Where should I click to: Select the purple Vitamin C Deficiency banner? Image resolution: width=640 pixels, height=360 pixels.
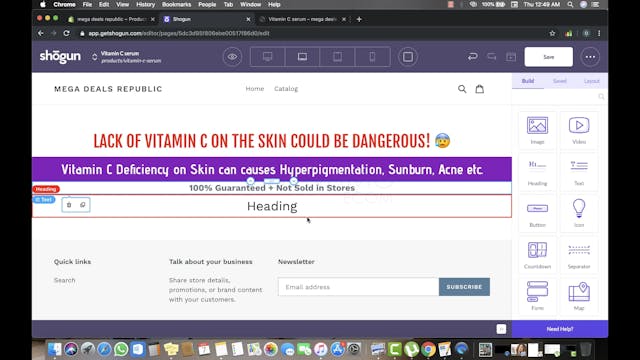coord(272,169)
